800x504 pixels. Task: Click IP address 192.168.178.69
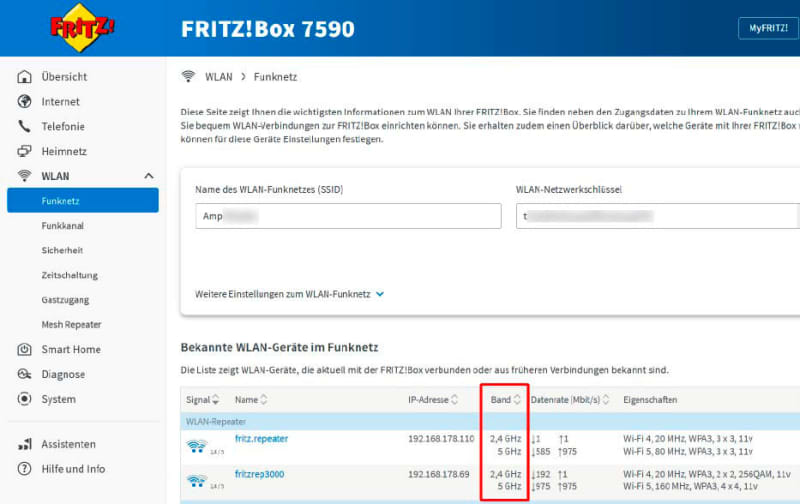coord(438,474)
